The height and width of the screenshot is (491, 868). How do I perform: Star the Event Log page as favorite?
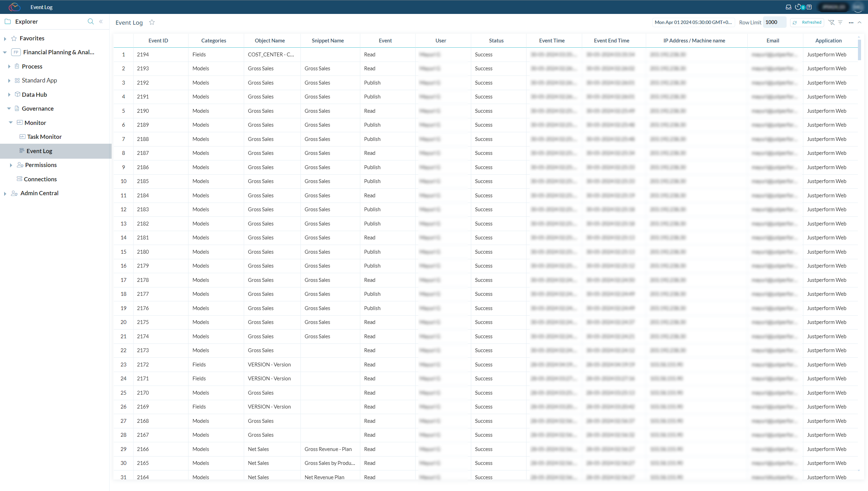(152, 22)
